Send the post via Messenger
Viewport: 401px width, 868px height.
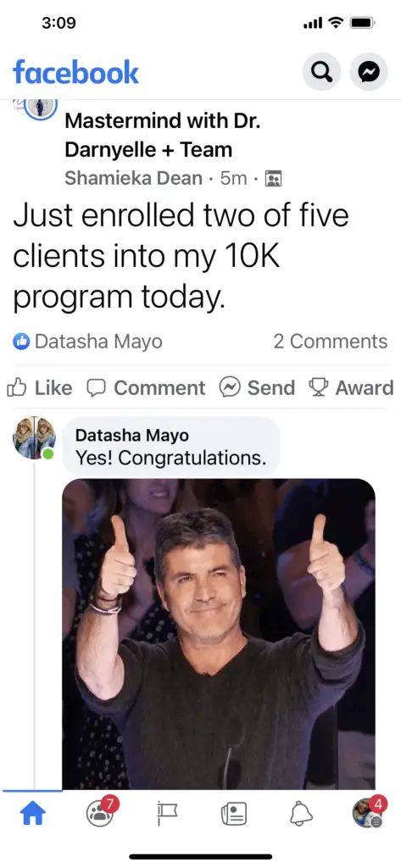pos(256,388)
